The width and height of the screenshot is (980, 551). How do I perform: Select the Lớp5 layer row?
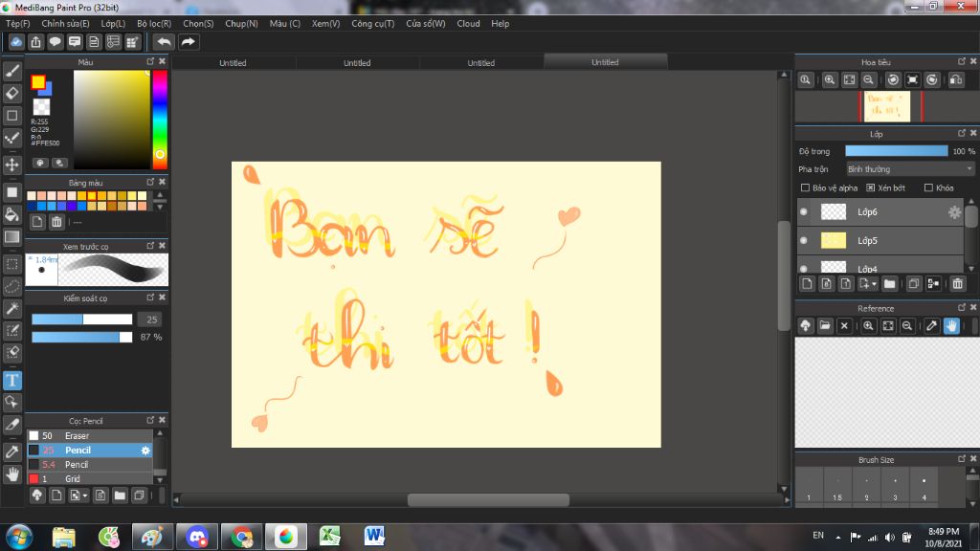tap(881, 240)
